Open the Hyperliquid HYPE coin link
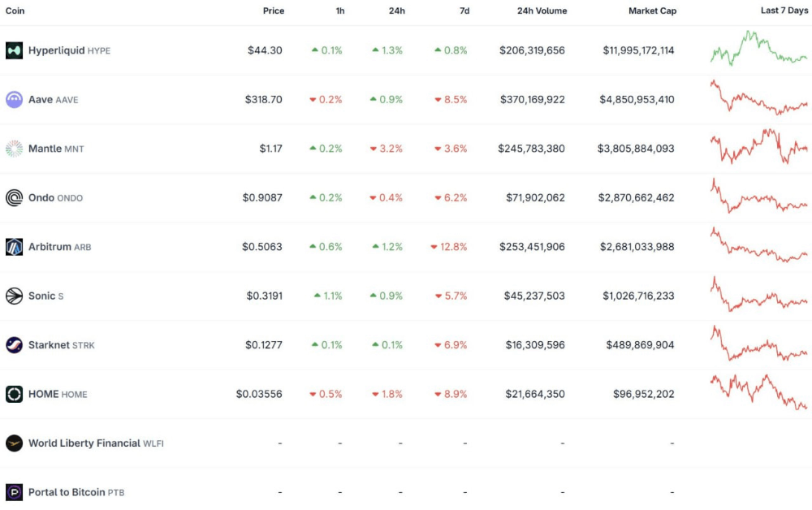Screen dimensions: 812x510 pos(69,50)
